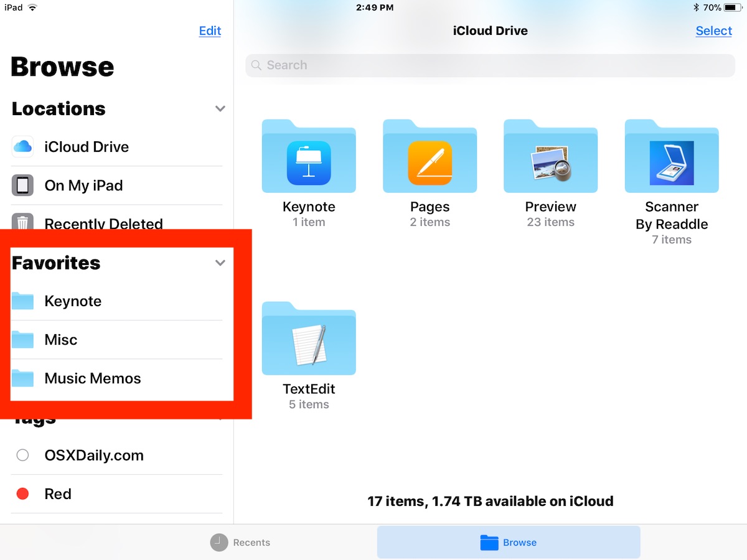Tap the Search field

(x=491, y=65)
